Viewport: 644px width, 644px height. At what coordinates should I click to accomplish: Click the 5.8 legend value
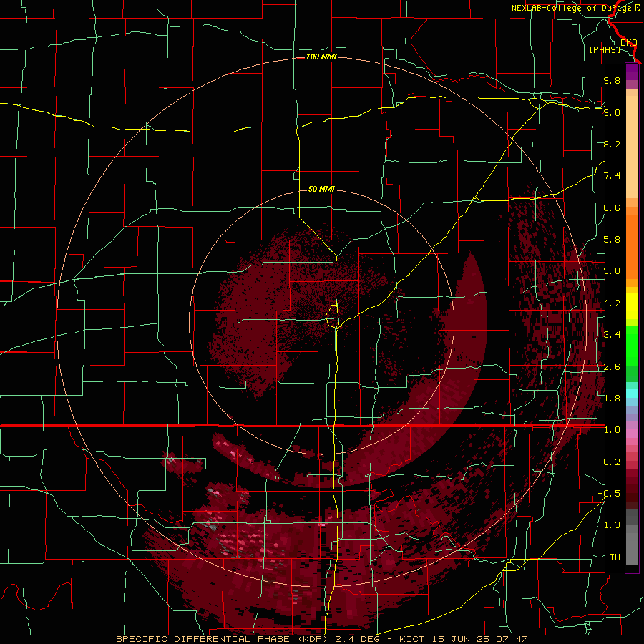coord(612,240)
